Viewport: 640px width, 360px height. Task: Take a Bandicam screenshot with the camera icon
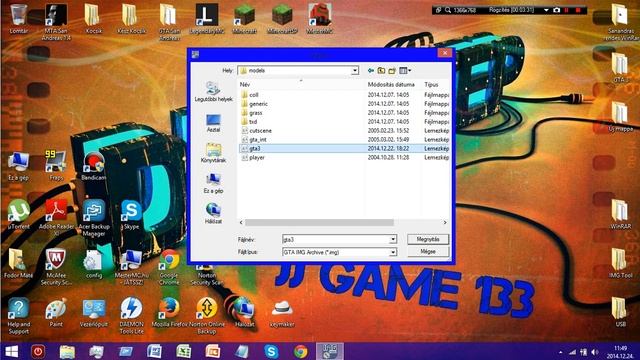(x=556, y=10)
